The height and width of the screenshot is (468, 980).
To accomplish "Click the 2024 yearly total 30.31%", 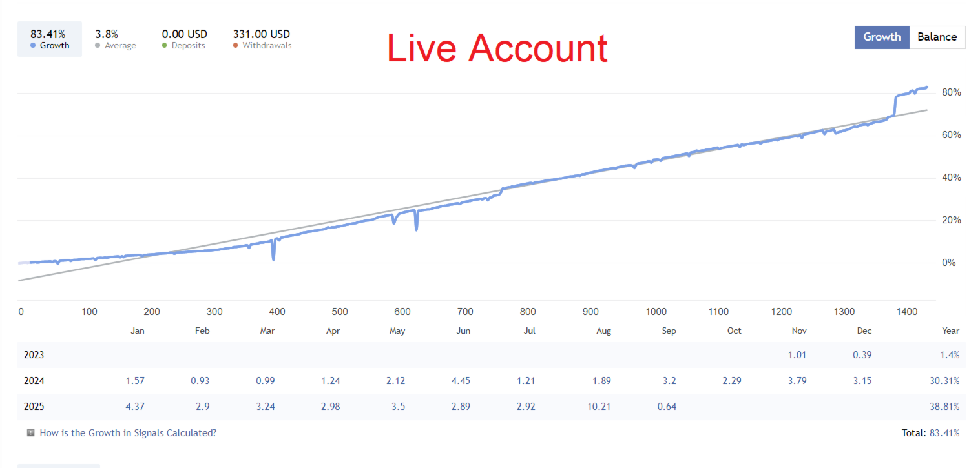I will pos(944,381).
